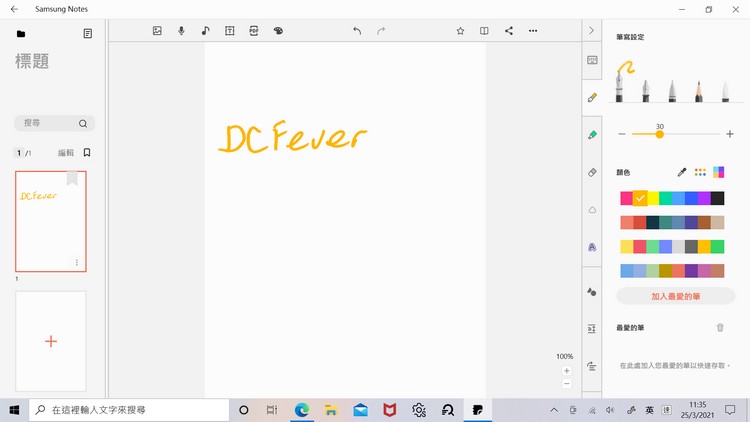
Task: Select the black color swatch
Action: (717, 198)
